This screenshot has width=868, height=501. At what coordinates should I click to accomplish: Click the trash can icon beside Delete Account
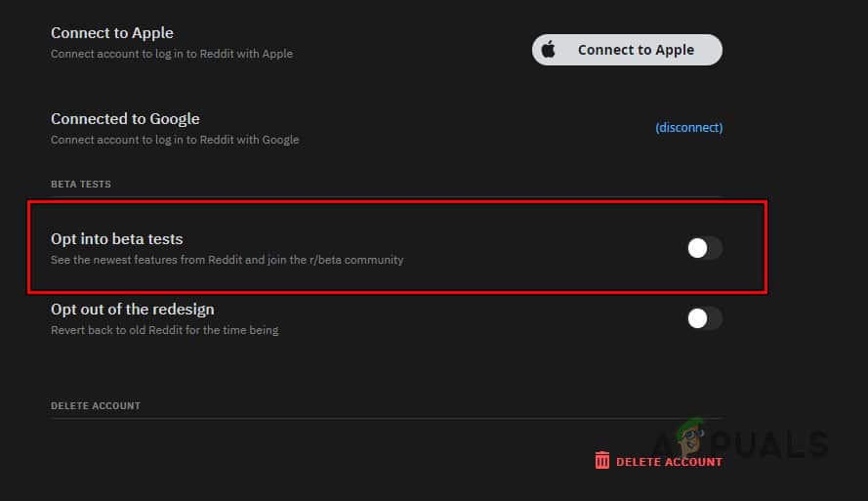pyautogui.click(x=601, y=460)
